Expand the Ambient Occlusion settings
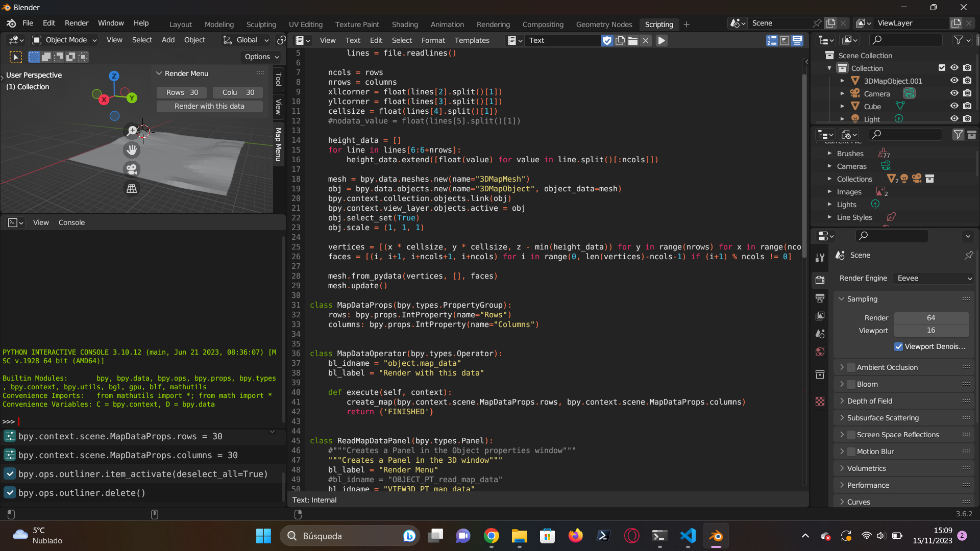Screen dimensions: 980x551 pos(843,367)
